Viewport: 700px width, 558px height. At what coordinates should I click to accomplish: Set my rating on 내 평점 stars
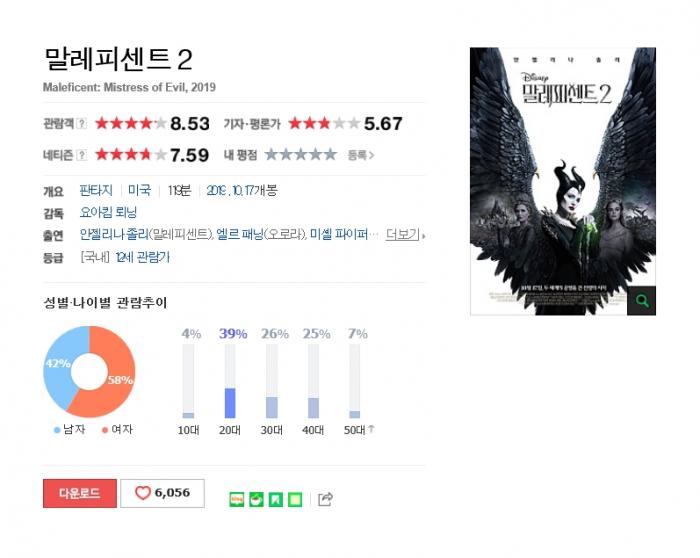[300, 154]
